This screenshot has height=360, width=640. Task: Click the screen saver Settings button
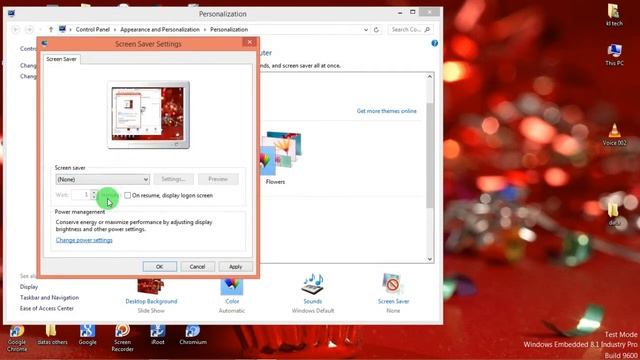point(173,179)
